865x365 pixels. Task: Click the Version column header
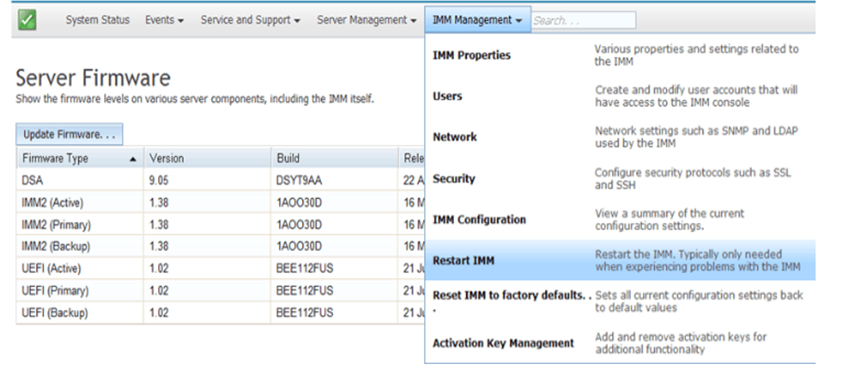coord(207,158)
